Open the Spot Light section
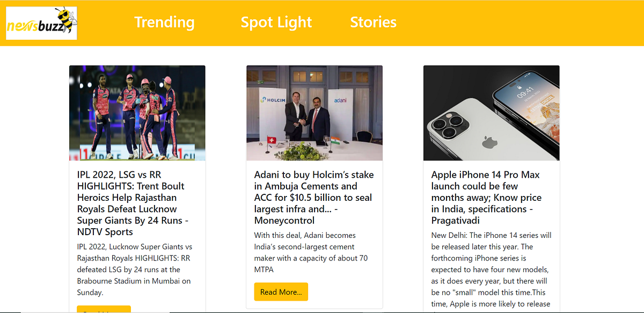This screenshot has width=644, height=313. (276, 23)
